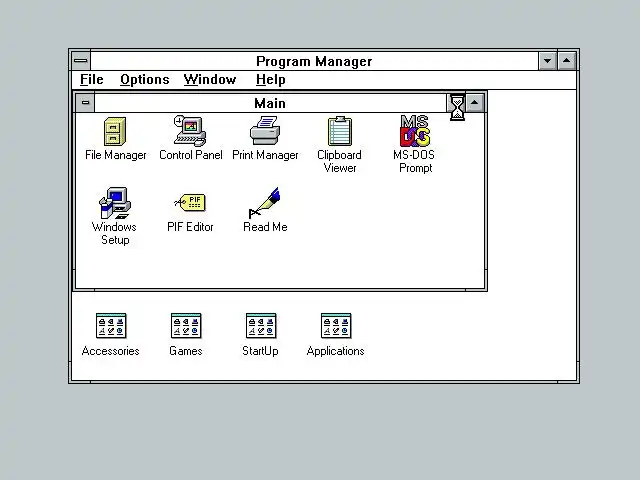Image resolution: width=640 pixels, height=480 pixels.
Task: Click the Print Manager label text
Action: 265,155
